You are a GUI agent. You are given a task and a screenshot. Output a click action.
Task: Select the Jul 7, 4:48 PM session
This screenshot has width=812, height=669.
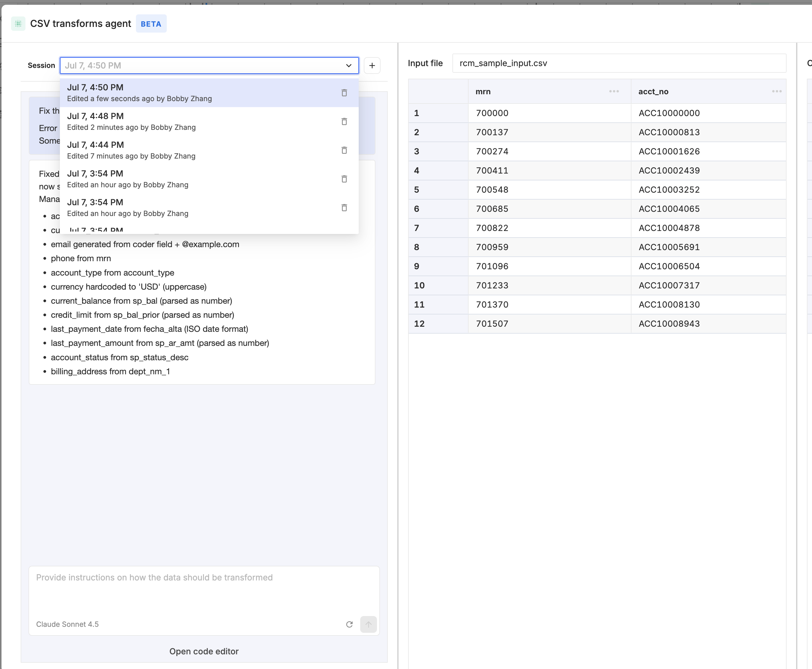coord(209,121)
